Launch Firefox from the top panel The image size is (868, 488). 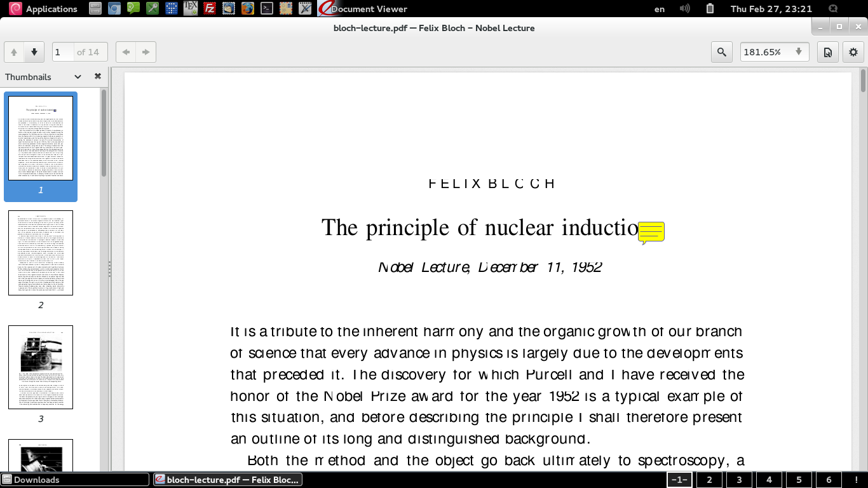coord(247,9)
